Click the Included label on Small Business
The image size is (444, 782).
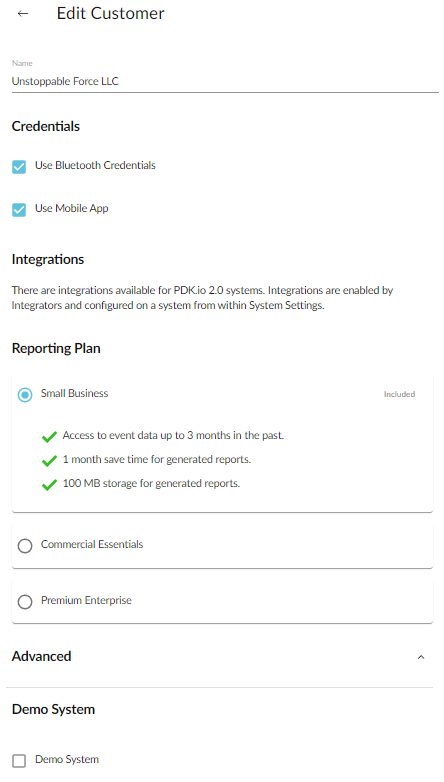pyautogui.click(x=399, y=394)
